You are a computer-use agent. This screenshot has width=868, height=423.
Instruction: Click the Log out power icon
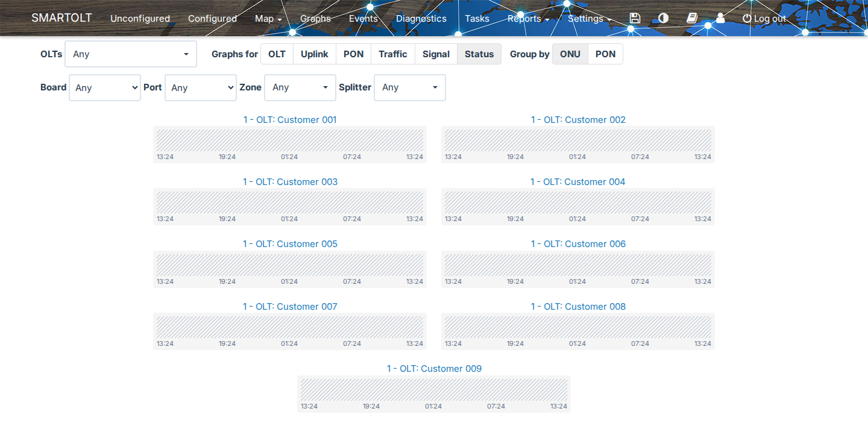pos(747,19)
